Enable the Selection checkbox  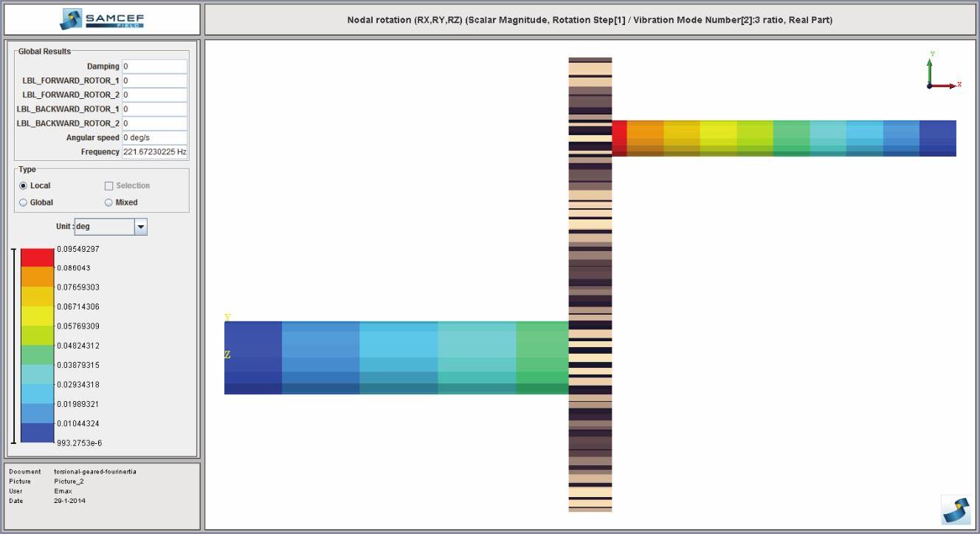(x=109, y=186)
